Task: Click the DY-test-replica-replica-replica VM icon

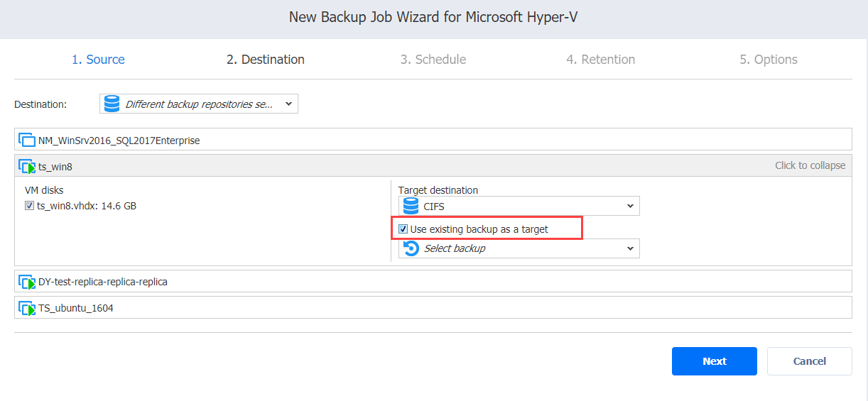Action: point(27,282)
